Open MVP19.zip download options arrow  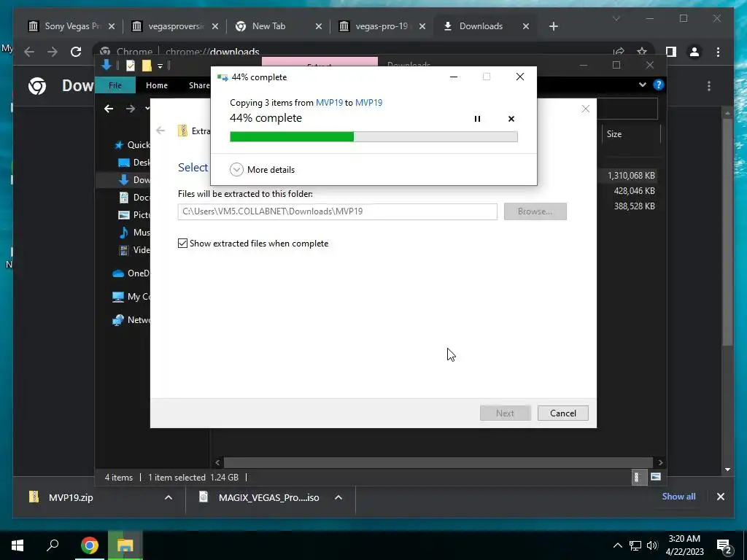(x=169, y=497)
